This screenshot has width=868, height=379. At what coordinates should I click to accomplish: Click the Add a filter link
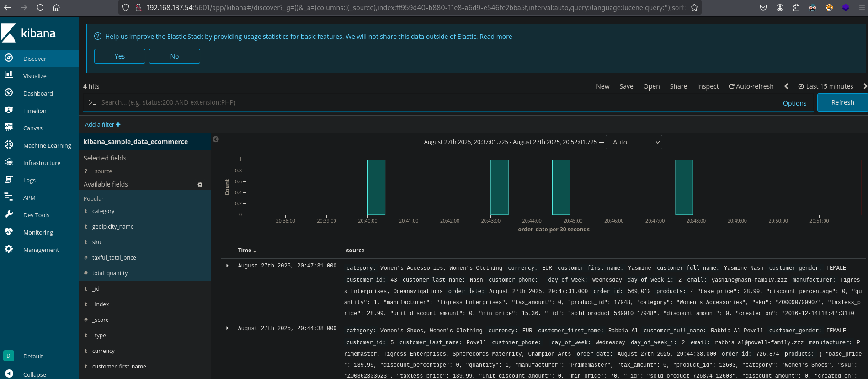(x=102, y=124)
